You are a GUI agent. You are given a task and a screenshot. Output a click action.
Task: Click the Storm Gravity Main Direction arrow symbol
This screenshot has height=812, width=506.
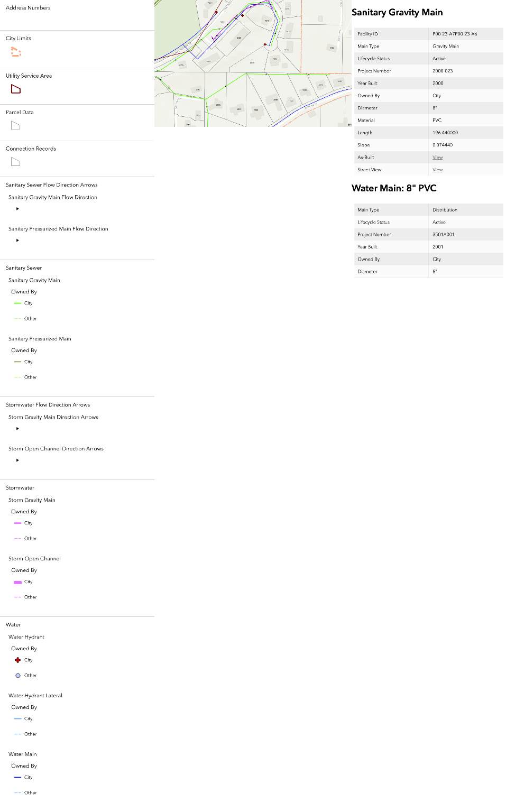pyautogui.click(x=17, y=429)
